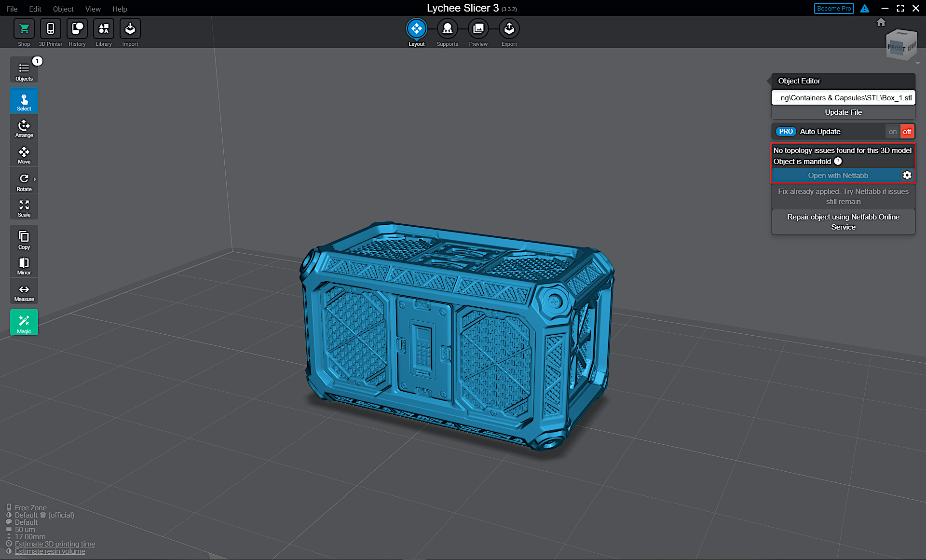Viewport: 926px width, 560px height.
Task: Toggle the Select tool off
Action: point(24,100)
